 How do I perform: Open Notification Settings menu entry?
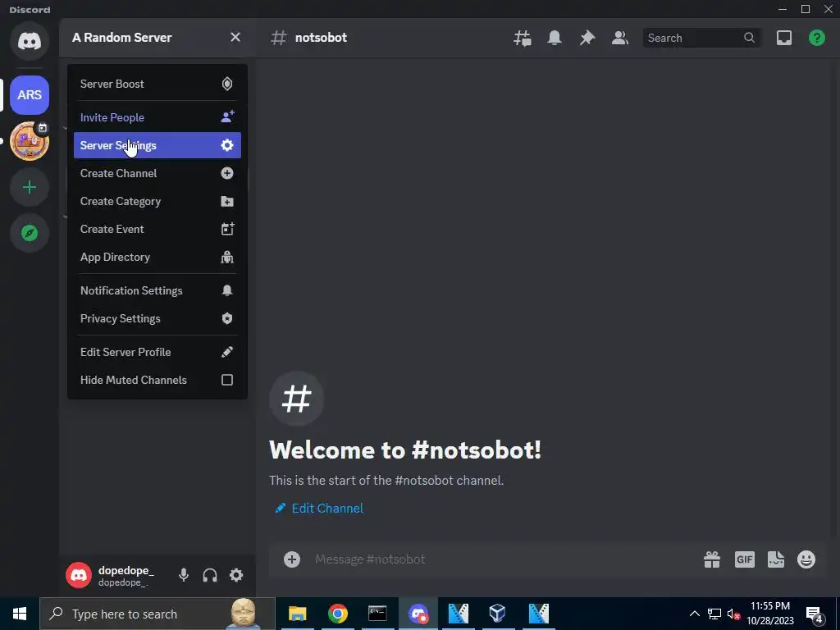point(157,290)
